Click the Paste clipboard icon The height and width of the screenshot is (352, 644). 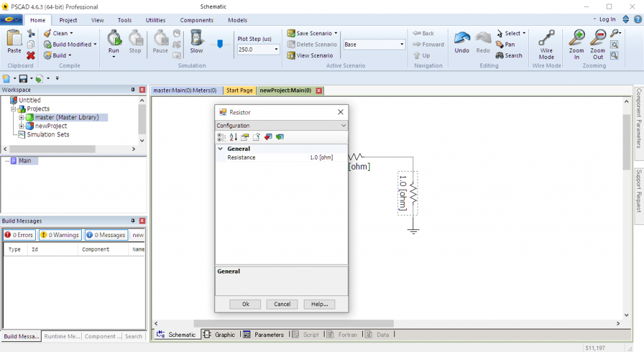14,41
